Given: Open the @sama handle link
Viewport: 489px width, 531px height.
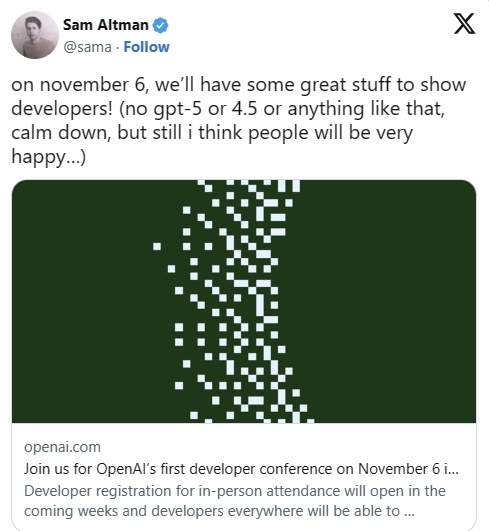Looking at the screenshot, I should tap(87, 47).
